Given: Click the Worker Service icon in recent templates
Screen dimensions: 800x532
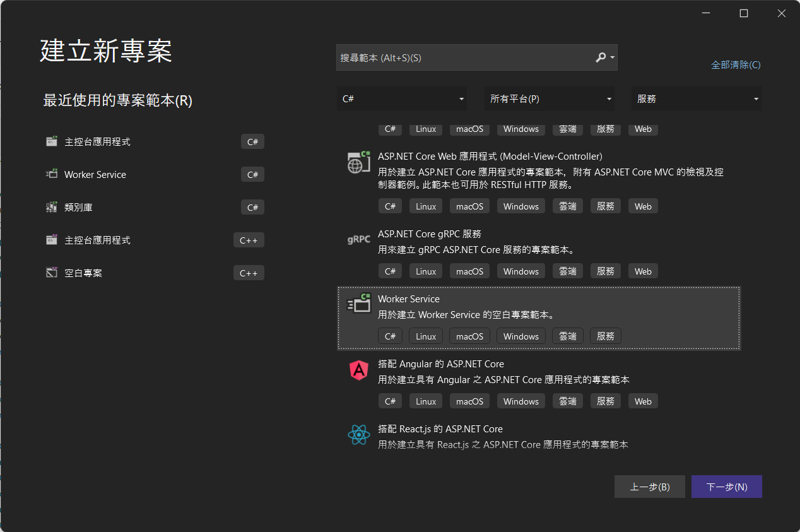Looking at the screenshot, I should 52,174.
